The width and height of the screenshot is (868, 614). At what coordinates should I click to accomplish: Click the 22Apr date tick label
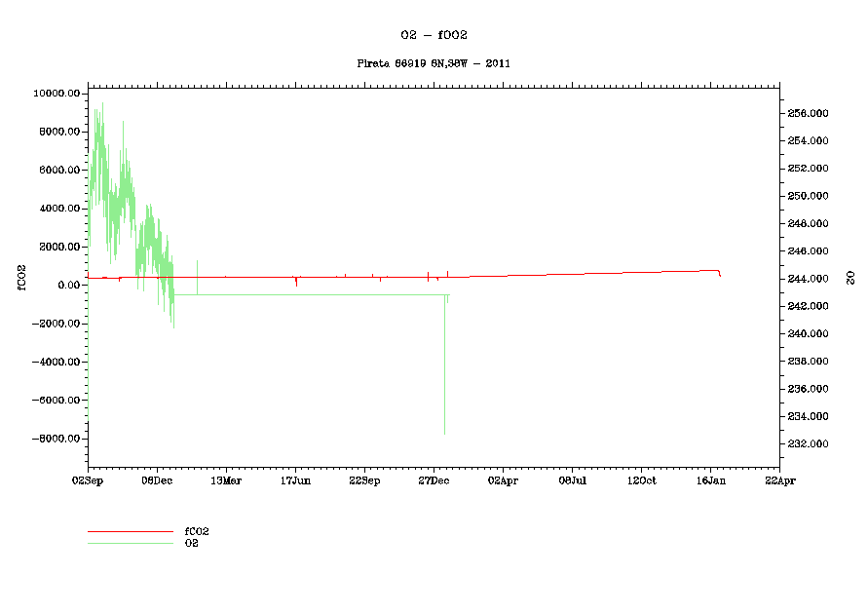(x=779, y=480)
